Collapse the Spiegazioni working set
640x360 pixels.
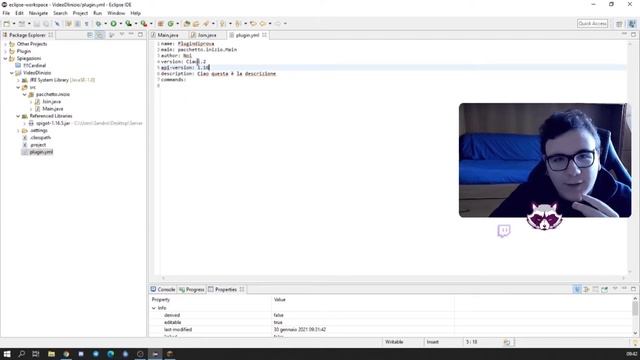5,59
